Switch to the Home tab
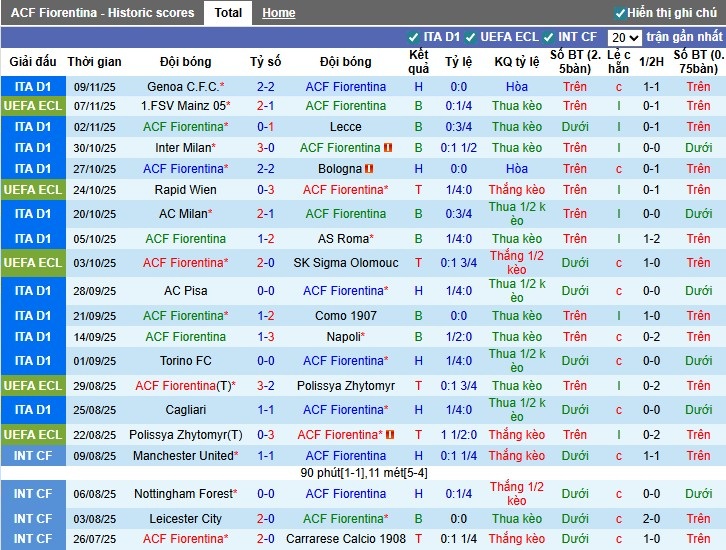 [278, 13]
